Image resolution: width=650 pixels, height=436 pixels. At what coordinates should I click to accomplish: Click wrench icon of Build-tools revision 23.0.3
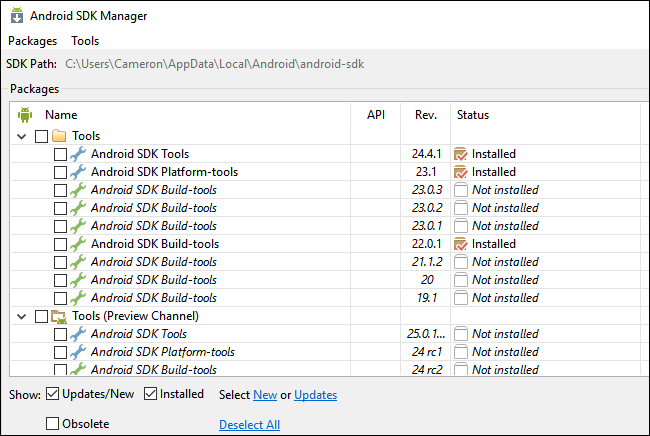point(78,190)
